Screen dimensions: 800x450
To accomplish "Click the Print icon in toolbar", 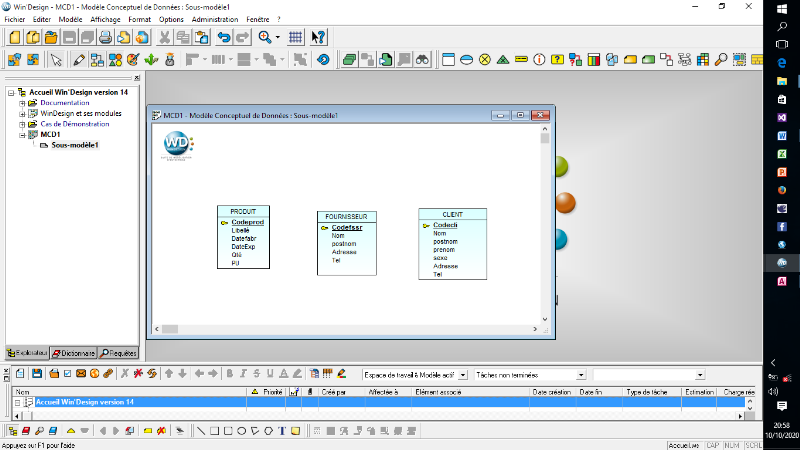I will click(x=105, y=37).
